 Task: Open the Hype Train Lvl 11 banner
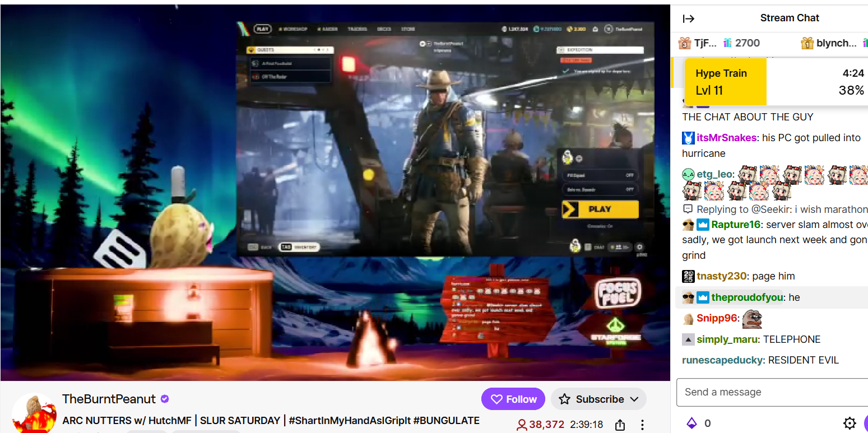click(x=776, y=82)
